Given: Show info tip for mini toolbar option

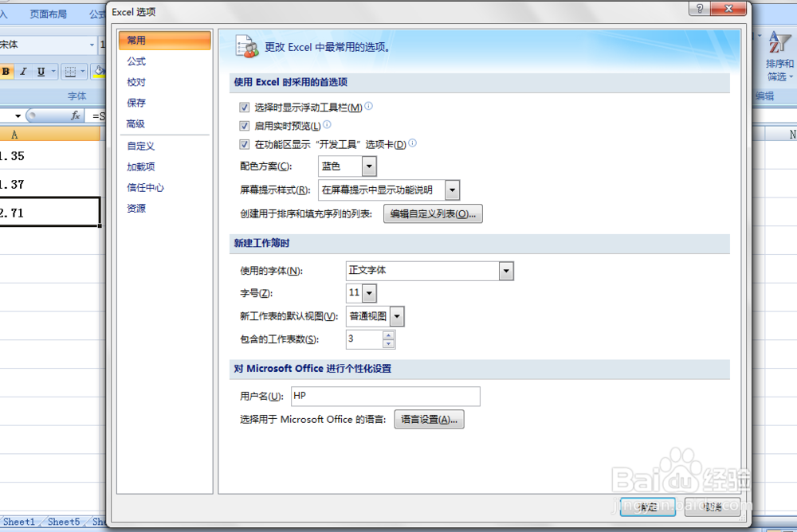Looking at the screenshot, I should point(368,106).
